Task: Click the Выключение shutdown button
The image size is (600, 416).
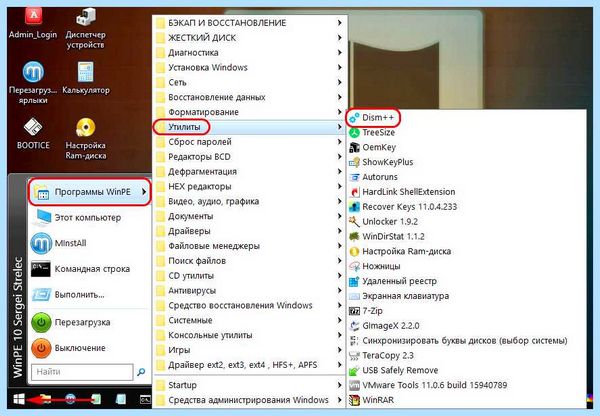Action: pyautogui.click(x=69, y=348)
